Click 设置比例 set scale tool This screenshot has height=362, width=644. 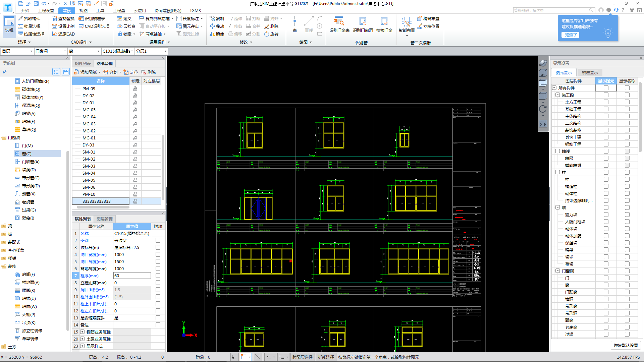tap(63, 26)
